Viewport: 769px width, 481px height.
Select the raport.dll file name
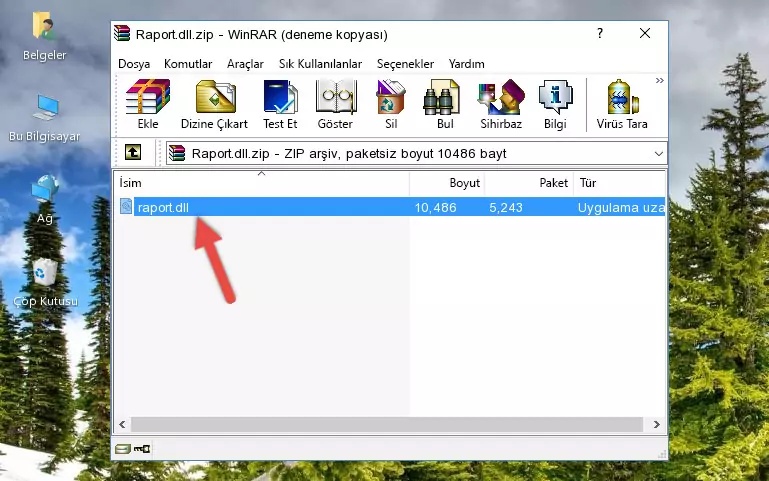coord(163,207)
